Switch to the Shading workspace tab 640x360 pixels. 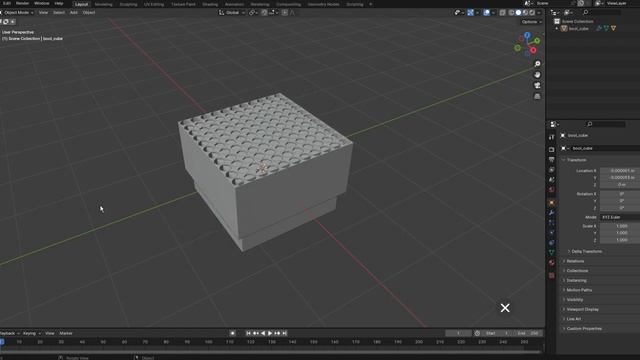210,4
